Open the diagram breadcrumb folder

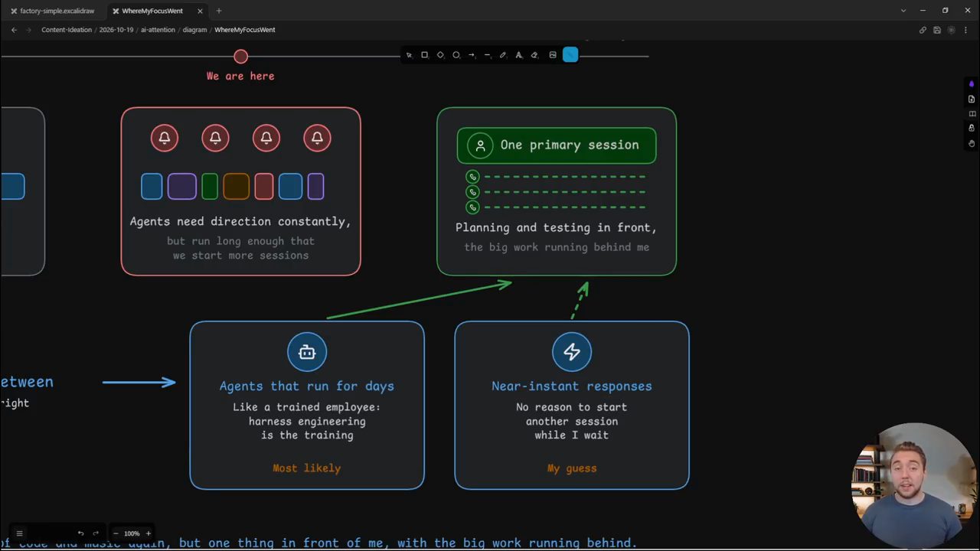[194, 30]
